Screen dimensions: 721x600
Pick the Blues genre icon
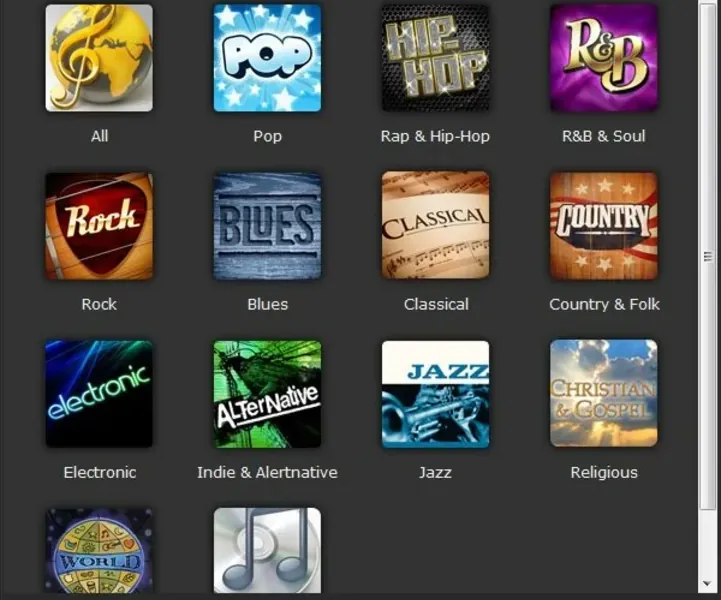pos(267,226)
